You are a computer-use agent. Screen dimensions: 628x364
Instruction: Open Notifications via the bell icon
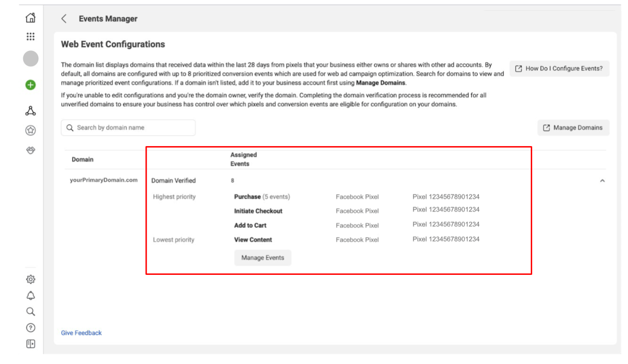click(x=30, y=295)
